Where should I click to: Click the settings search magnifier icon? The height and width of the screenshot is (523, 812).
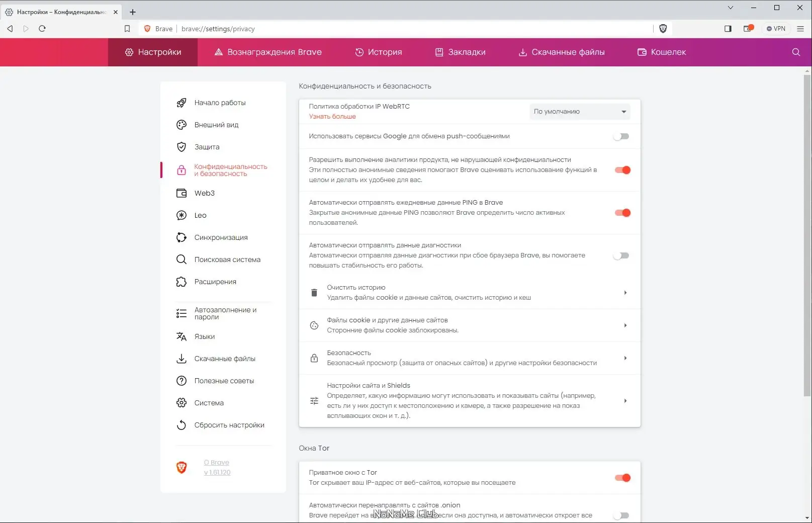point(796,52)
